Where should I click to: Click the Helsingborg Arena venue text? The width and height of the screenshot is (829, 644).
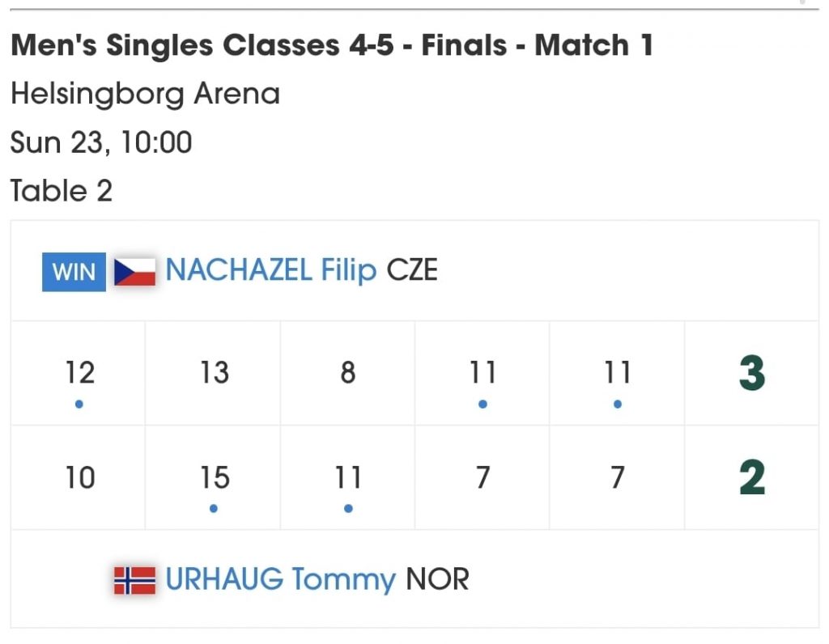pyautogui.click(x=146, y=95)
